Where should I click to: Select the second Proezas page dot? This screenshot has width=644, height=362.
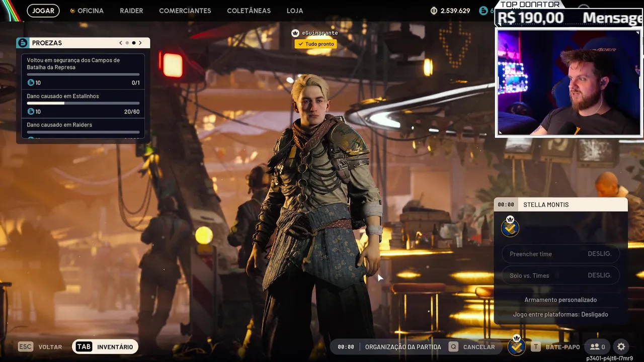[134, 43]
